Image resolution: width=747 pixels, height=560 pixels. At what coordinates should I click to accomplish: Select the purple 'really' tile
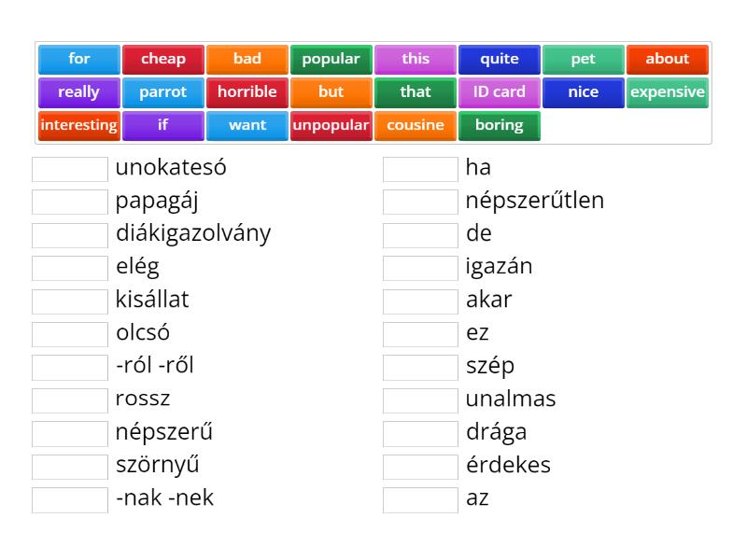pyautogui.click(x=79, y=92)
